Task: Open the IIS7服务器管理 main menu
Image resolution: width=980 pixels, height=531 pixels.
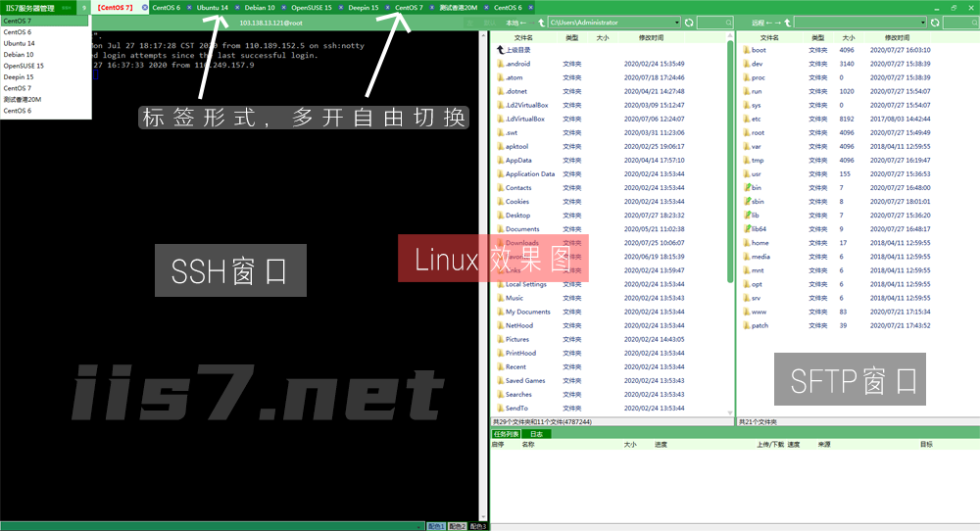Action: 29,8
